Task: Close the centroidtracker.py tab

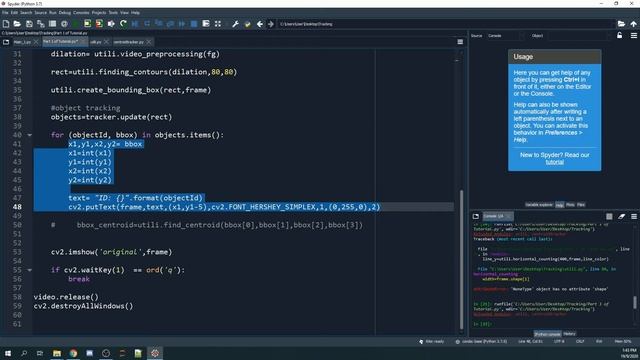Action: (149, 42)
